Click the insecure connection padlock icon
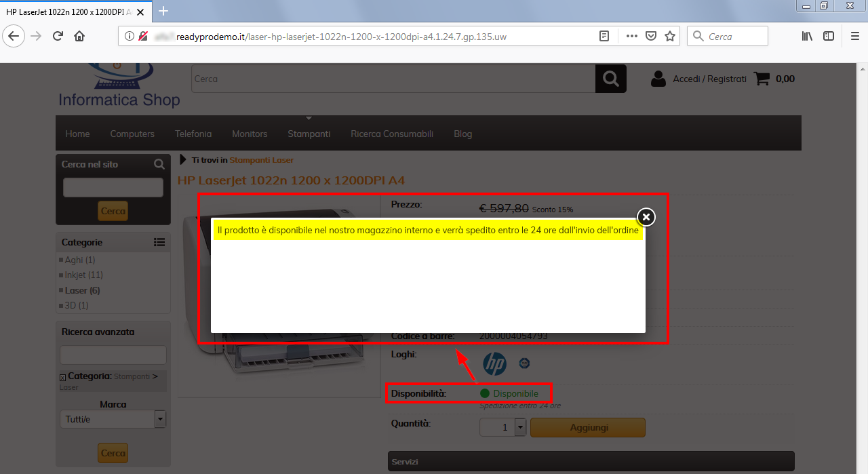The height and width of the screenshot is (474, 868). (143, 37)
